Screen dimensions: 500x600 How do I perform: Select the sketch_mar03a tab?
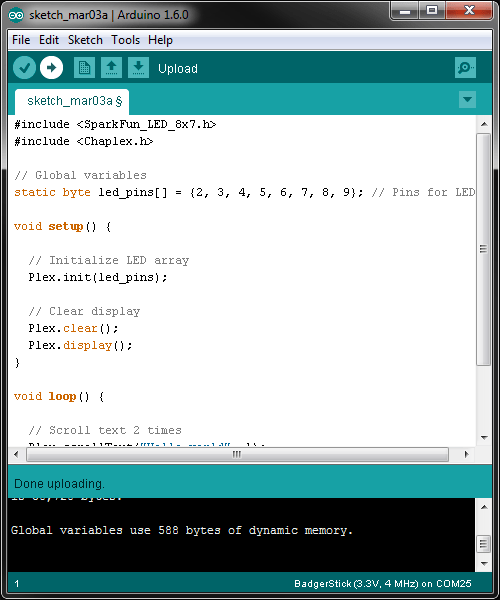point(72,101)
